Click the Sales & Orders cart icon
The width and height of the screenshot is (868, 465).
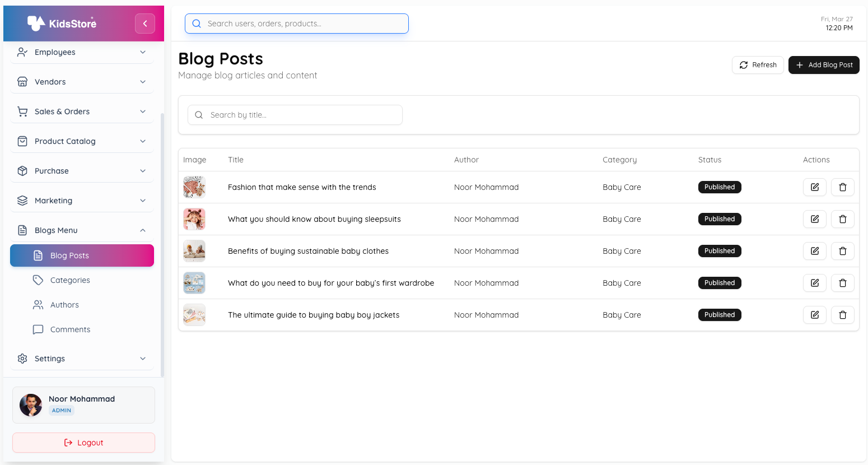point(22,111)
